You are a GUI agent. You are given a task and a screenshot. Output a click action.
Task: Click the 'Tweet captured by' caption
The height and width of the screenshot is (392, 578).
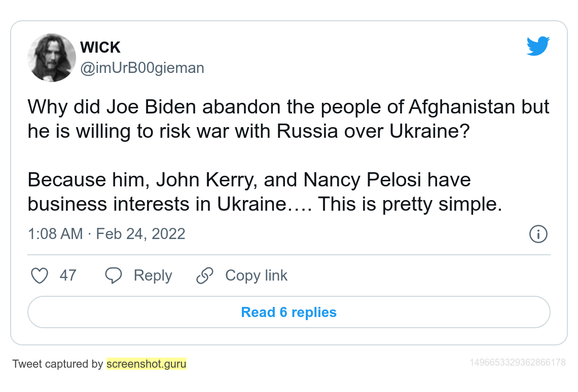tap(58, 364)
